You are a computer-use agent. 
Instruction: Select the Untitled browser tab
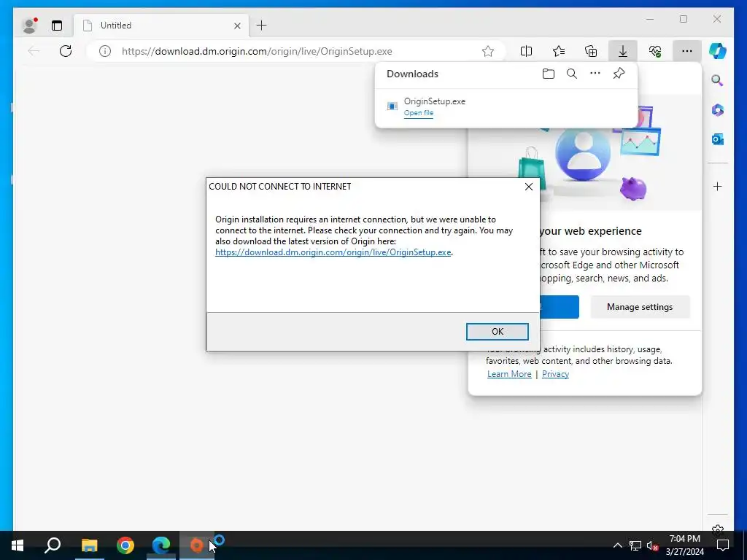point(162,26)
